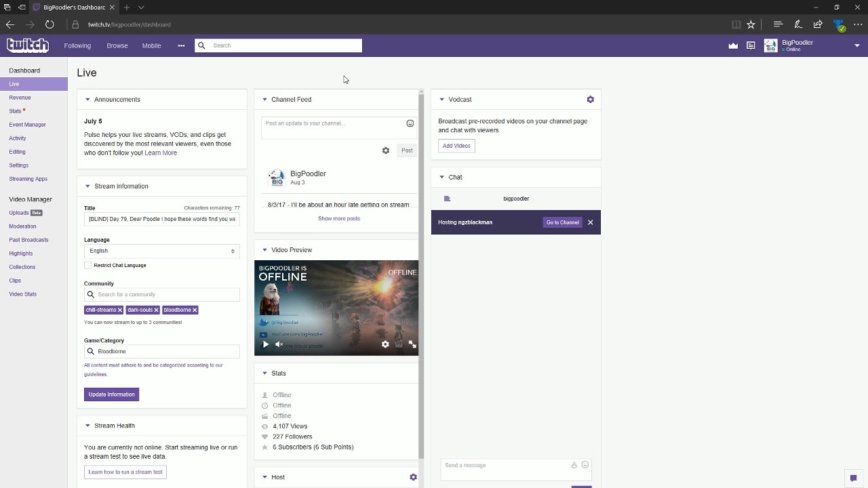Open the browser Share icon
The image size is (868, 488).
tap(818, 24)
